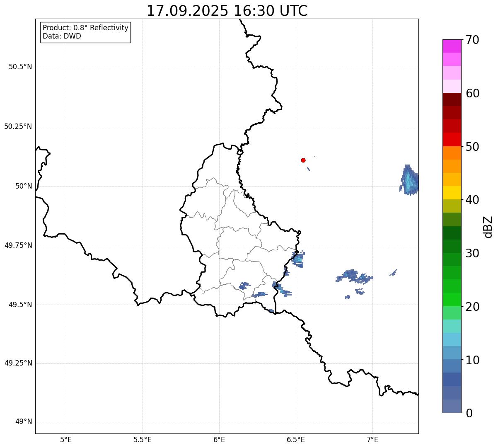This screenshot has width=498, height=448.
Task: Click the dBZ colorbar axis label
Action: point(488,227)
